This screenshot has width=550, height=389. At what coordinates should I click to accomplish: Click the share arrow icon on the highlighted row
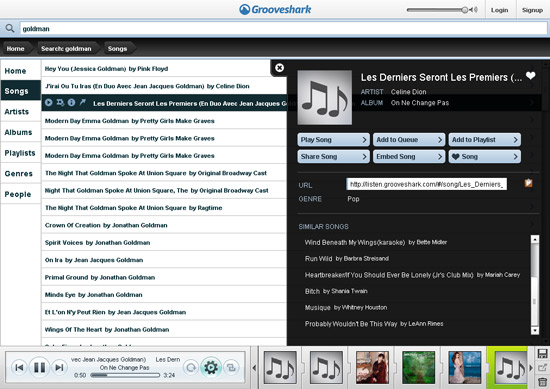point(83,102)
